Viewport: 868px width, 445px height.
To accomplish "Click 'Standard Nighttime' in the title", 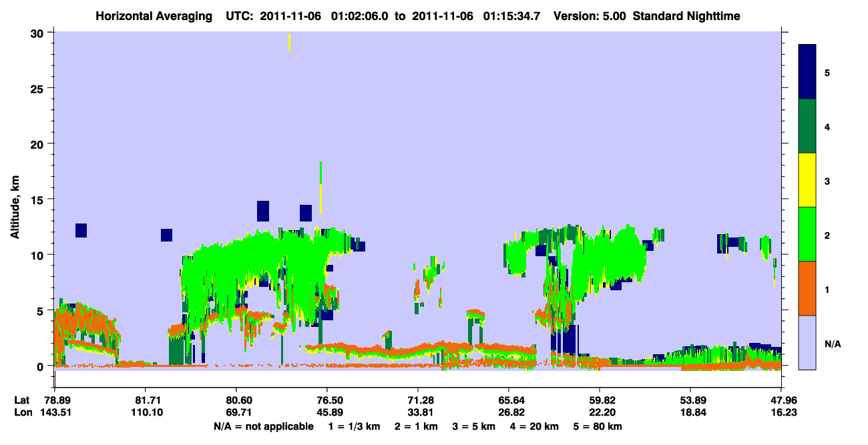I will (x=686, y=16).
